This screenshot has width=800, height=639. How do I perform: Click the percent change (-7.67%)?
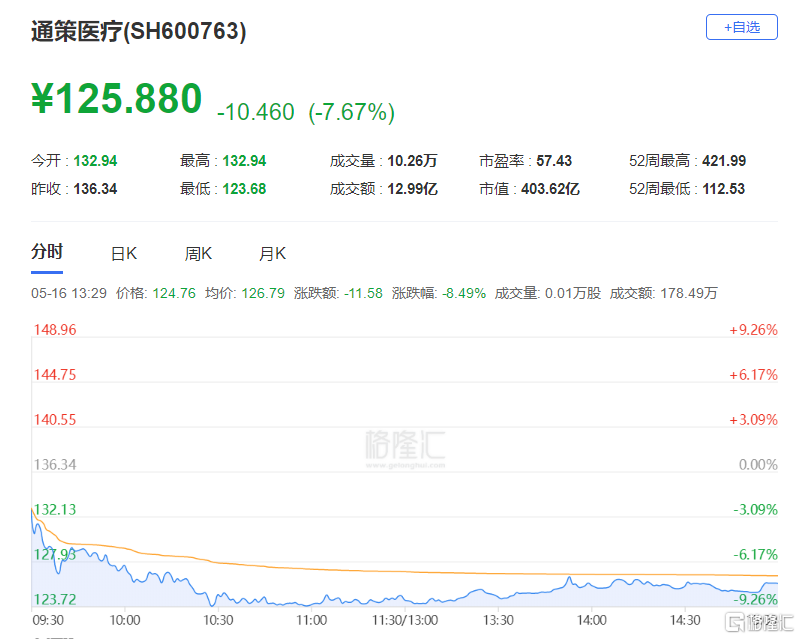coord(352,112)
